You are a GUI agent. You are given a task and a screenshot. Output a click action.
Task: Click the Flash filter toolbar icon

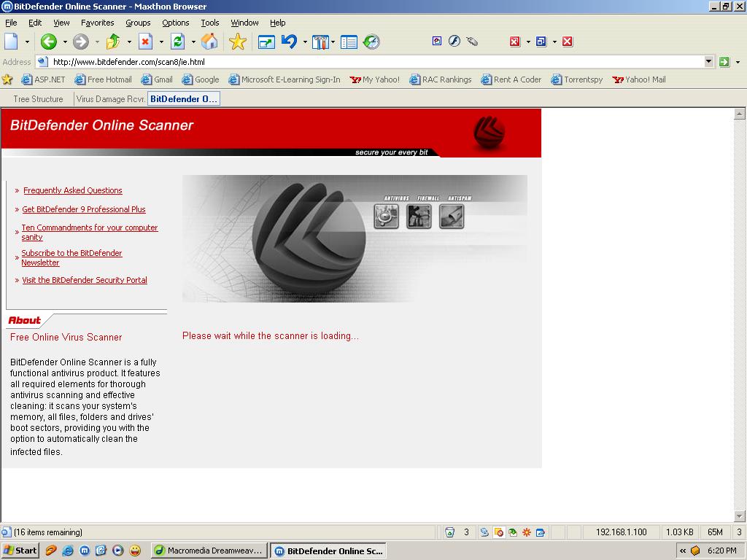point(454,42)
